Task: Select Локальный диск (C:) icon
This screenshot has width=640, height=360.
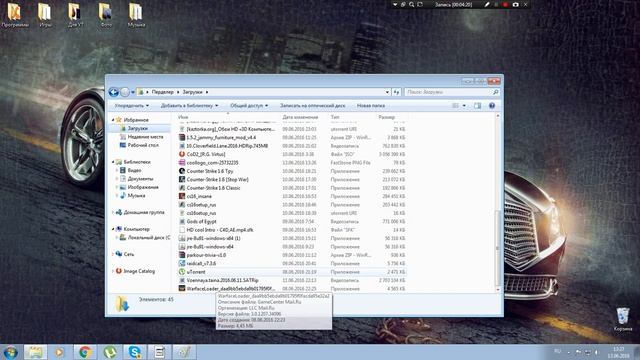Action: pyautogui.click(x=122, y=238)
